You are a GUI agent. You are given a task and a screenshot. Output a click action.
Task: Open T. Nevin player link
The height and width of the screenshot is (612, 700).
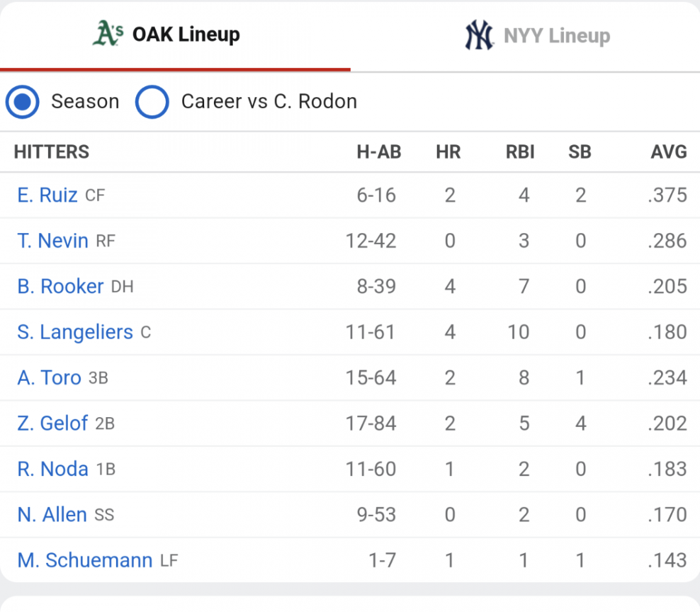pos(52,241)
